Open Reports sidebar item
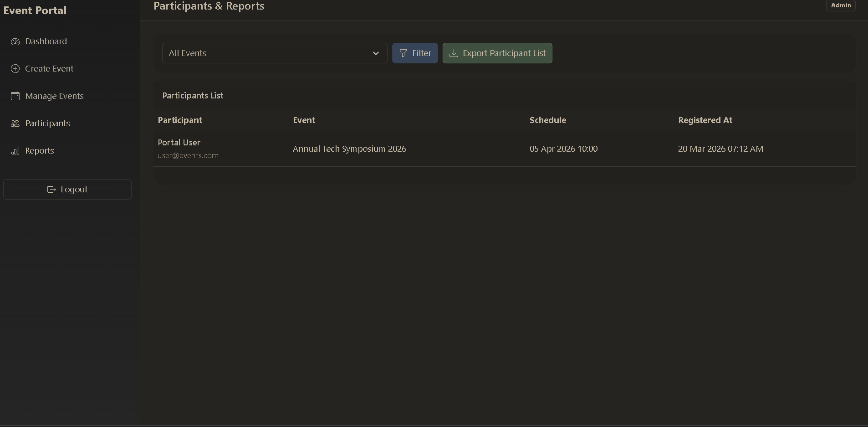 (x=67, y=151)
